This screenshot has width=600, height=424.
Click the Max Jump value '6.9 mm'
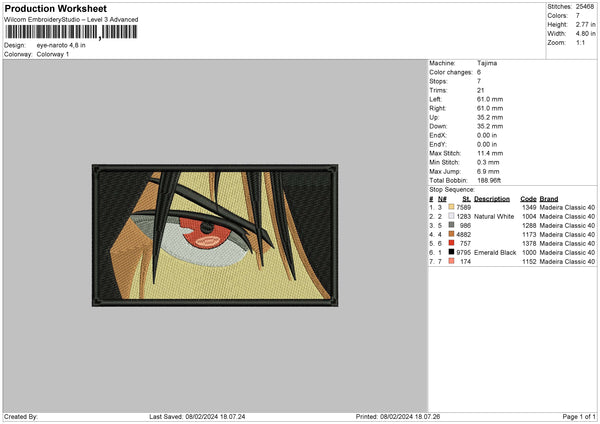pyautogui.click(x=488, y=171)
